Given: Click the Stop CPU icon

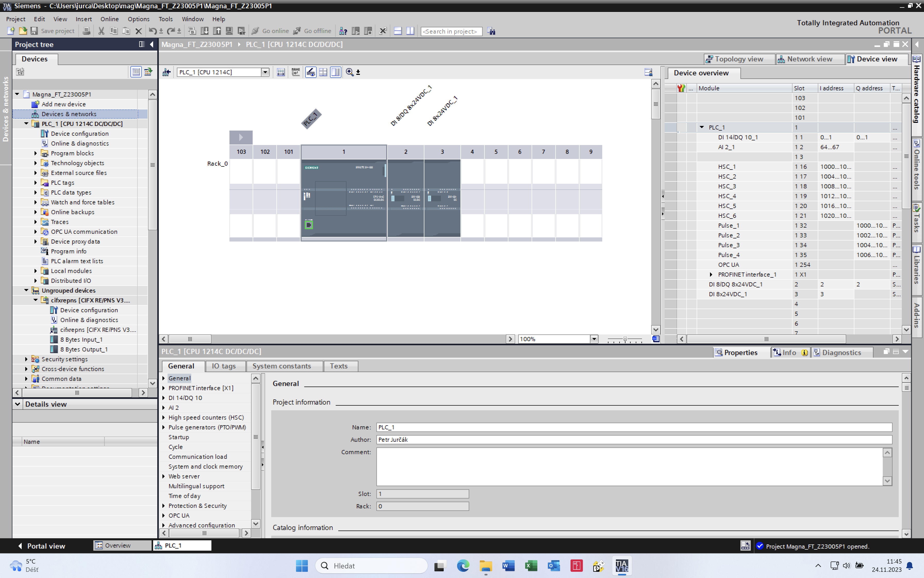Looking at the screenshot, I should pos(368,31).
